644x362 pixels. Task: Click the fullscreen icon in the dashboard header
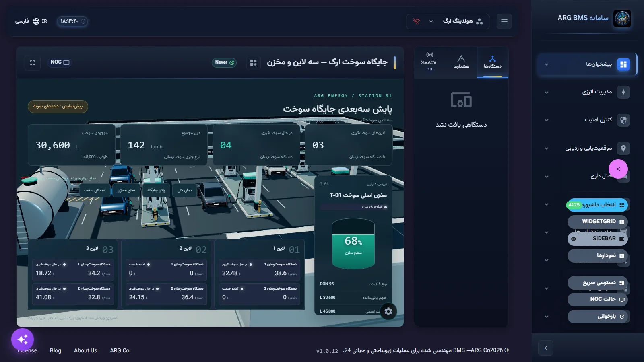[x=33, y=63]
